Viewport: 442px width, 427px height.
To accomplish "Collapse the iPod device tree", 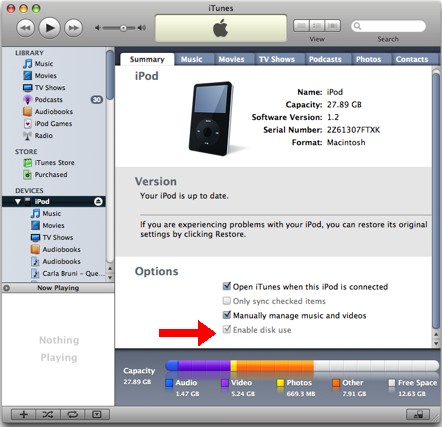I will click(x=18, y=201).
